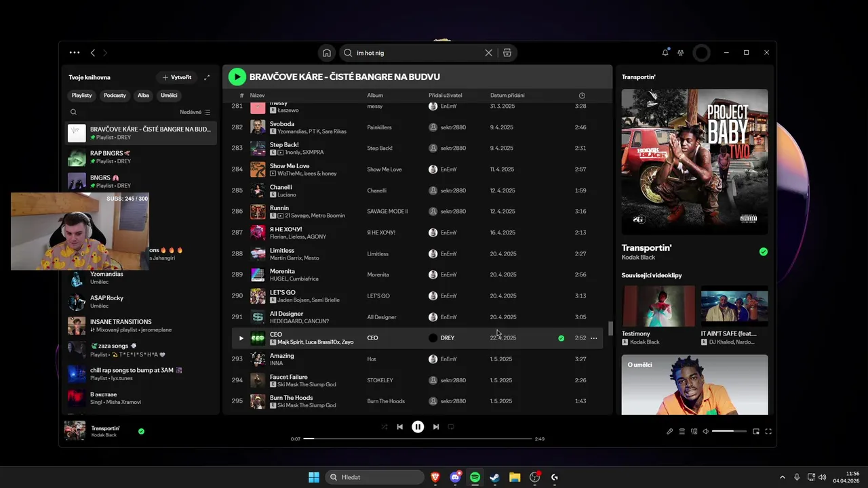
Task: Expand Tvoje knihovna with the arrows icon
Action: [x=207, y=77]
